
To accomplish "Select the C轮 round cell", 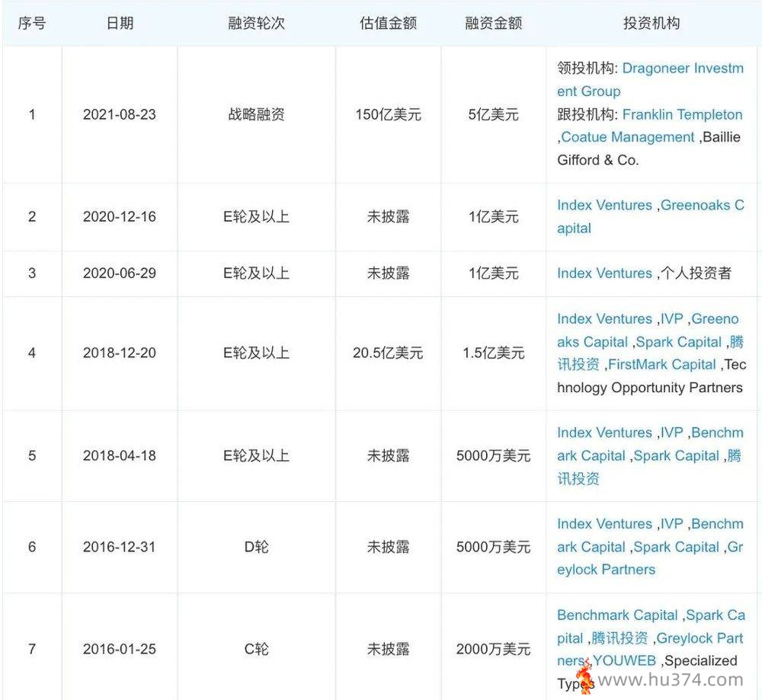I will click(257, 649).
